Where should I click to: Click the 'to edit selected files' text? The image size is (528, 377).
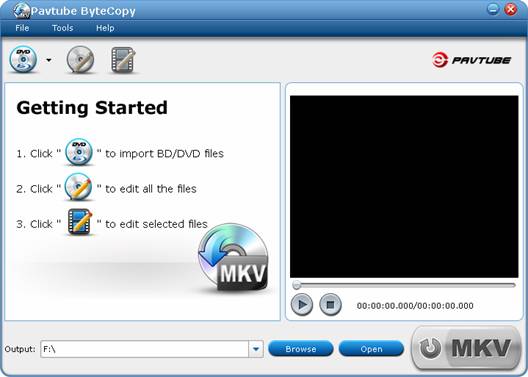pyautogui.click(x=157, y=224)
